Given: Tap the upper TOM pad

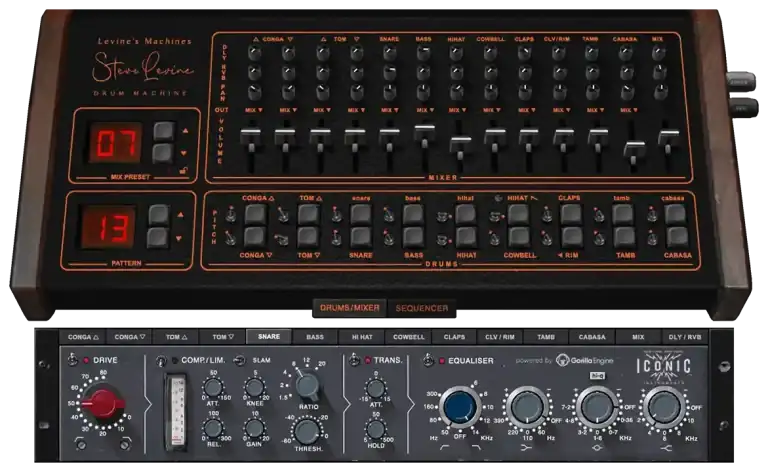Looking at the screenshot, I should pos(309,214).
